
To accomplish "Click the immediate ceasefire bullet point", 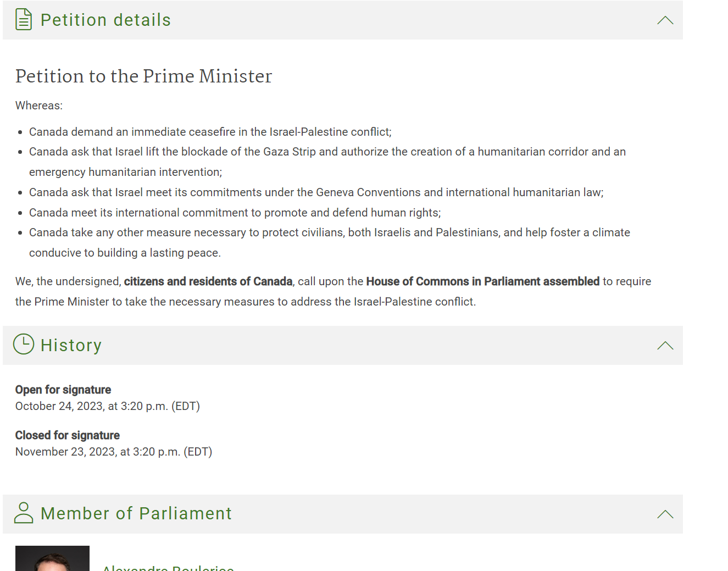I will [210, 132].
